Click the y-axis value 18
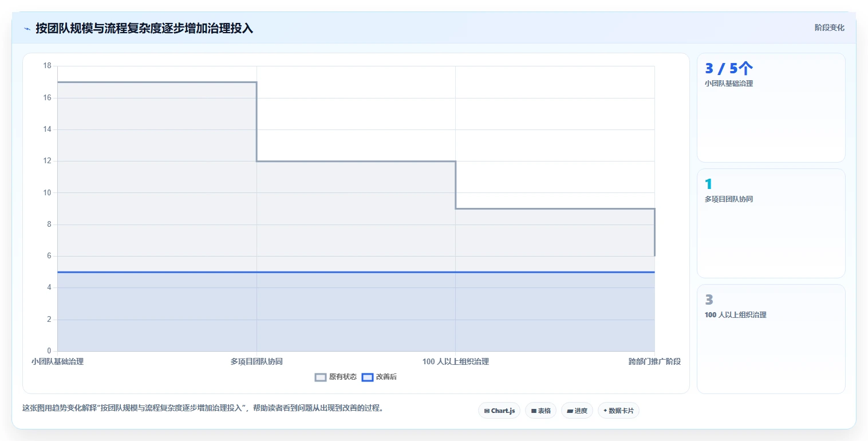 (x=47, y=66)
